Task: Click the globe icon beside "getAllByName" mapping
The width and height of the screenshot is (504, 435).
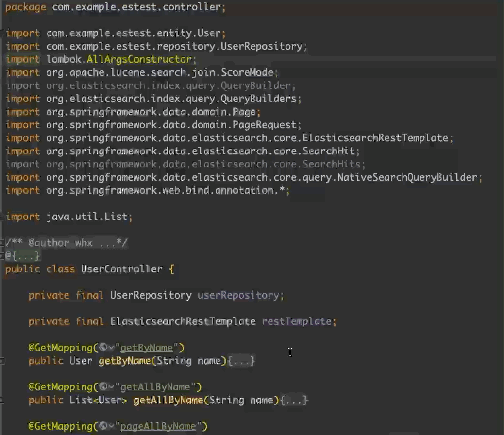Action: pyautogui.click(x=103, y=387)
